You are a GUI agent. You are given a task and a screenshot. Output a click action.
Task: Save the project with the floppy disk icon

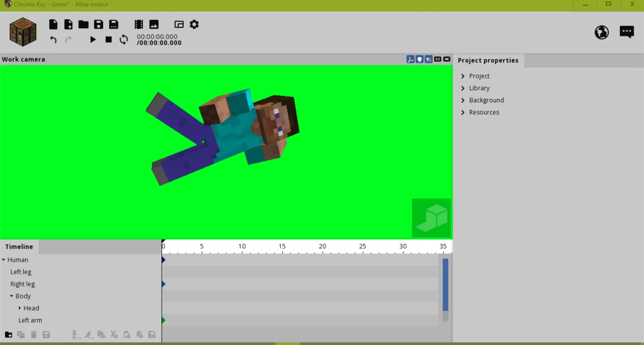coord(99,24)
